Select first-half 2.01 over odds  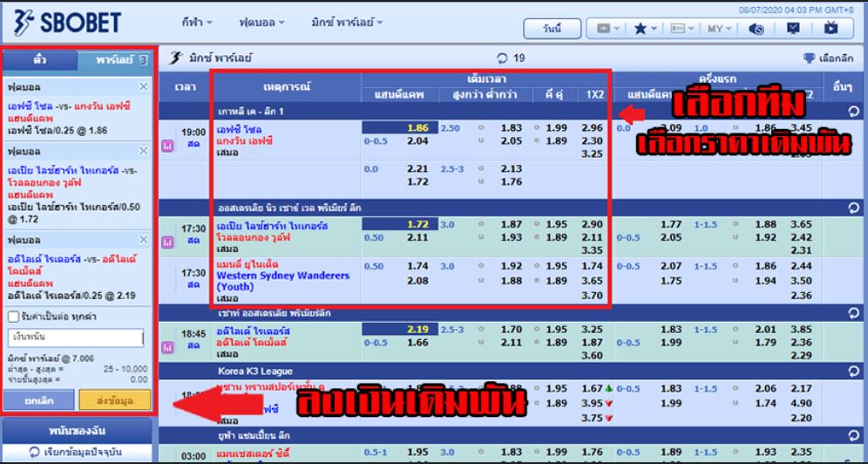[765, 330]
